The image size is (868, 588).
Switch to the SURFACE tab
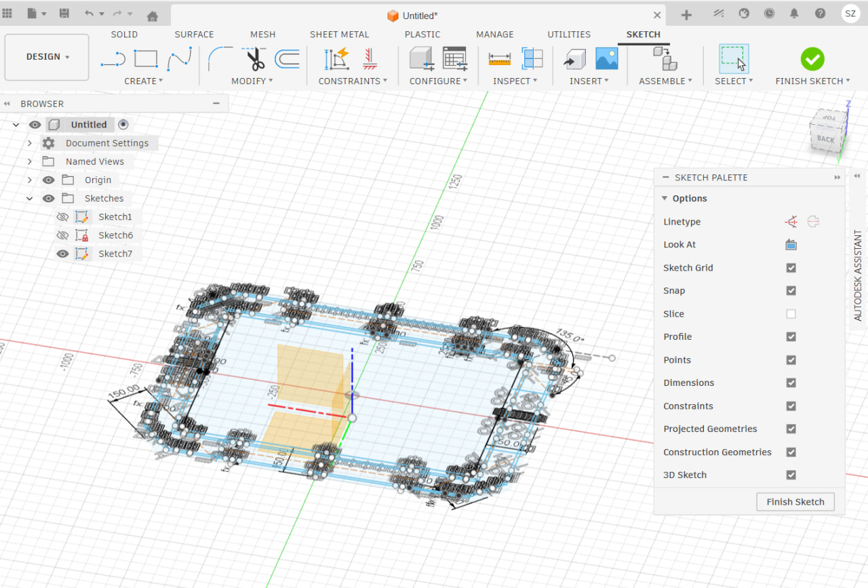(194, 35)
